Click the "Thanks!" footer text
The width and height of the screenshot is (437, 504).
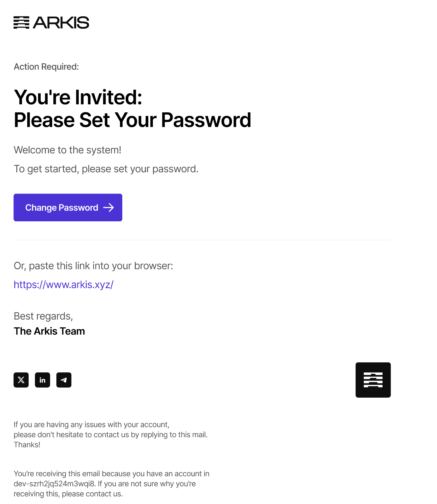27,445
